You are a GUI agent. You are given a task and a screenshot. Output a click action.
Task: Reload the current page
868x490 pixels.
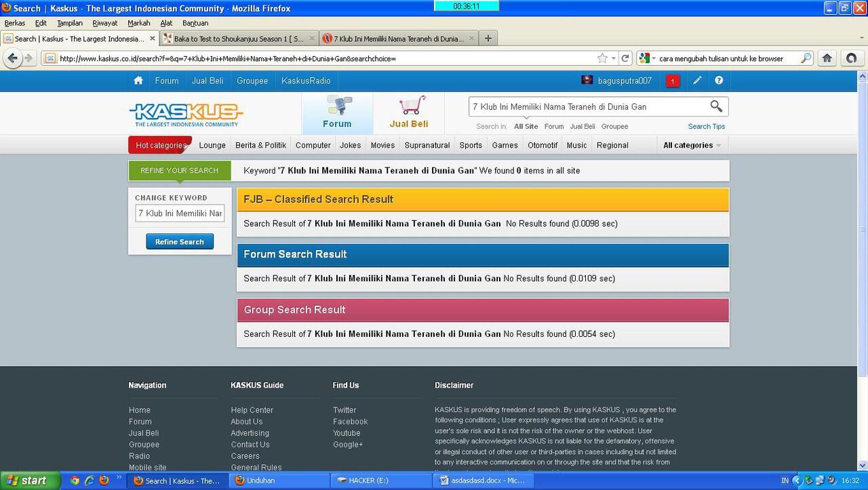click(x=625, y=58)
